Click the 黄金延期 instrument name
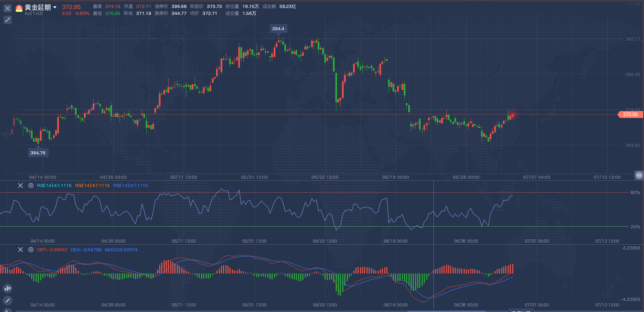 tap(38, 7)
